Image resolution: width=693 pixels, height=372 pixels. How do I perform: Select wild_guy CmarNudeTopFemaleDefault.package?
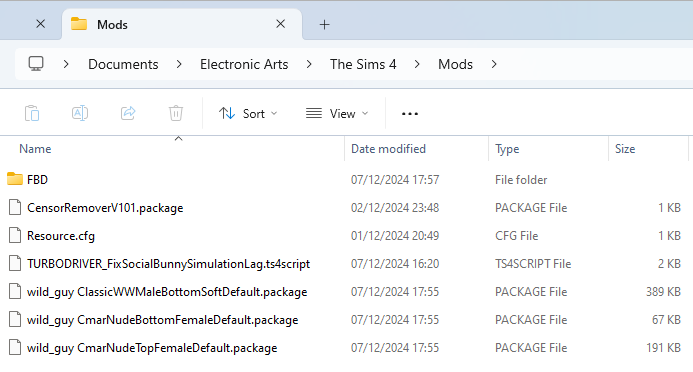point(152,348)
